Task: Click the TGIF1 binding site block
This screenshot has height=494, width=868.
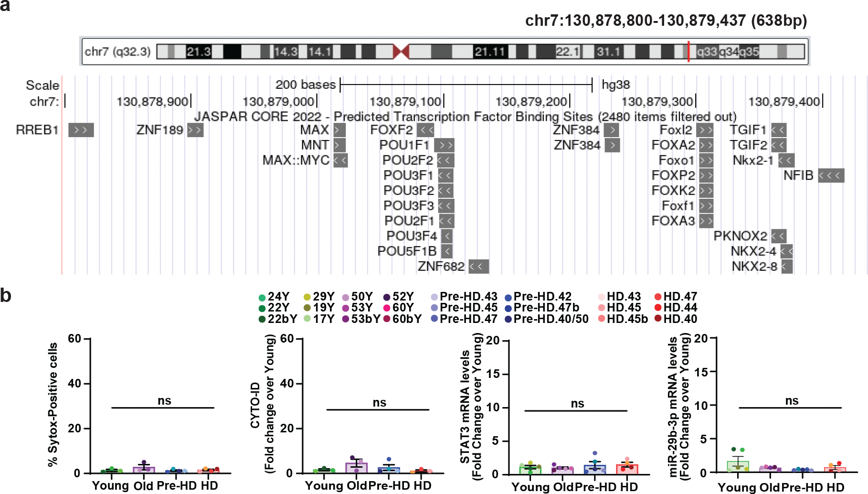Action: coord(778,130)
